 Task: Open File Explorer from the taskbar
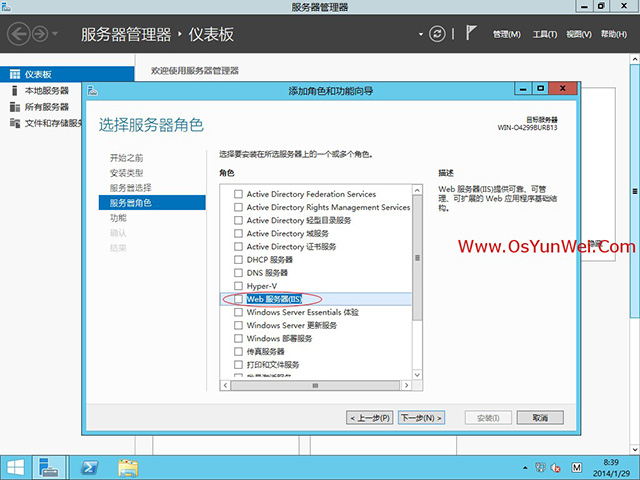pyautogui.click(x=128, y=468)
